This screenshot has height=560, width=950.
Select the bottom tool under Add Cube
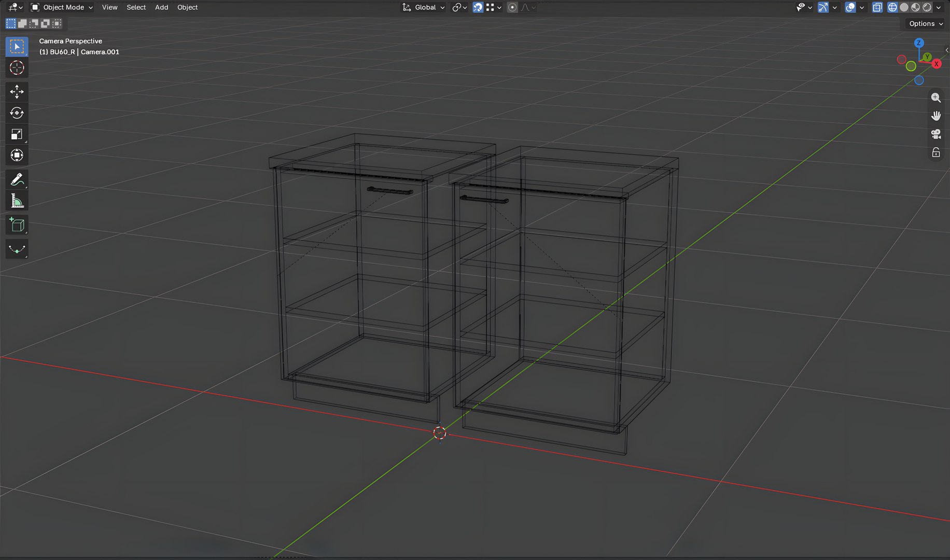tap(17, 249)
